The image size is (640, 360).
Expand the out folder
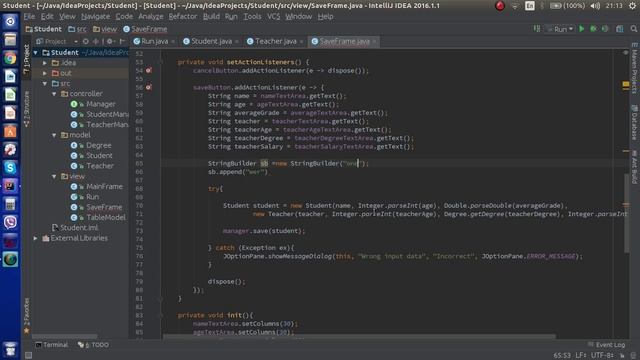coord(45,73)
